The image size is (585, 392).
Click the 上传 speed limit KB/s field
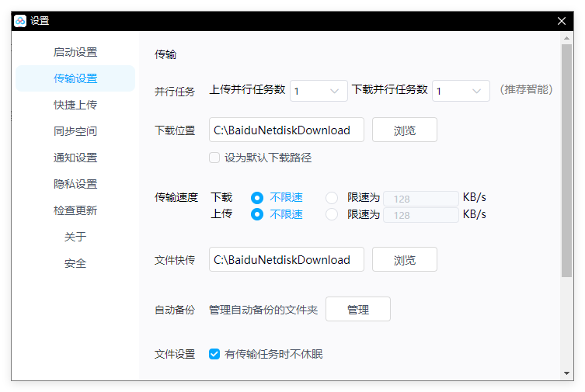tap(421, 215)
